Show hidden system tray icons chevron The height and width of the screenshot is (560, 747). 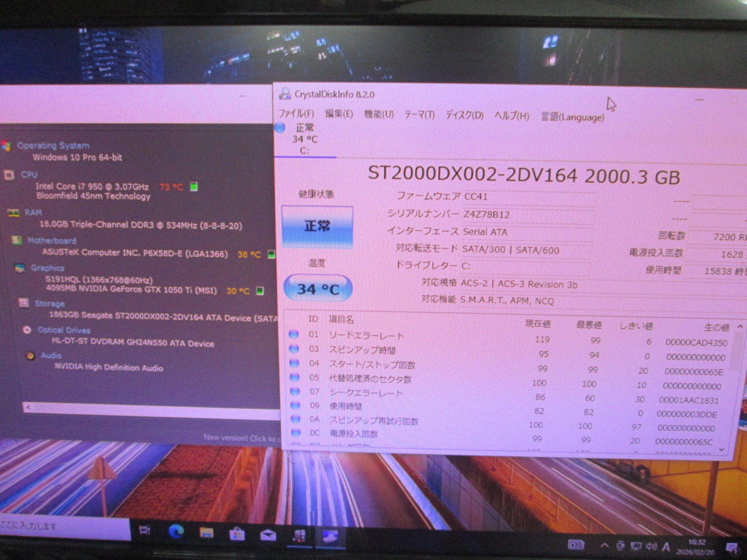604,545
